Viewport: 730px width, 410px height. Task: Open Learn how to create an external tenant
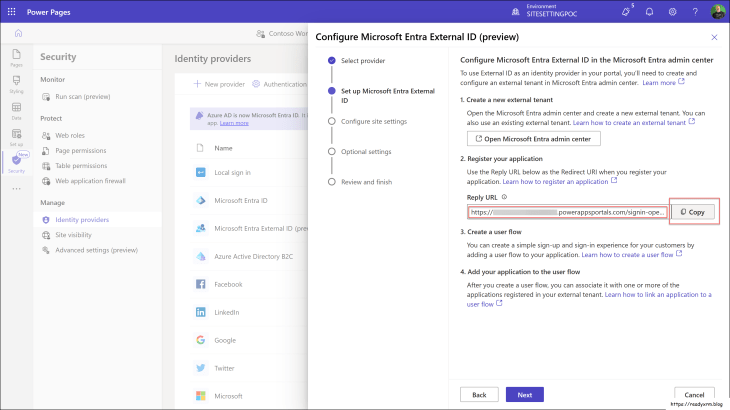click(633, 123)
